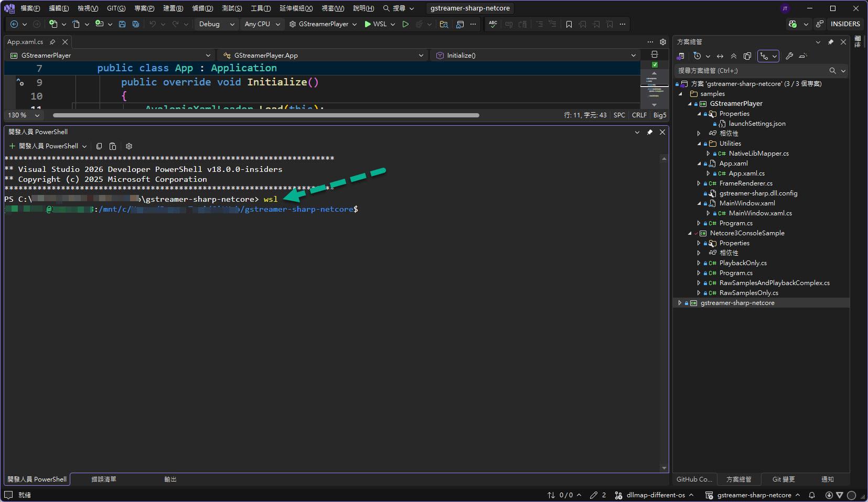Open terminal settings gear in the PowerShell panel
This screenshot has height=502, width=868.
pos(129,146)
